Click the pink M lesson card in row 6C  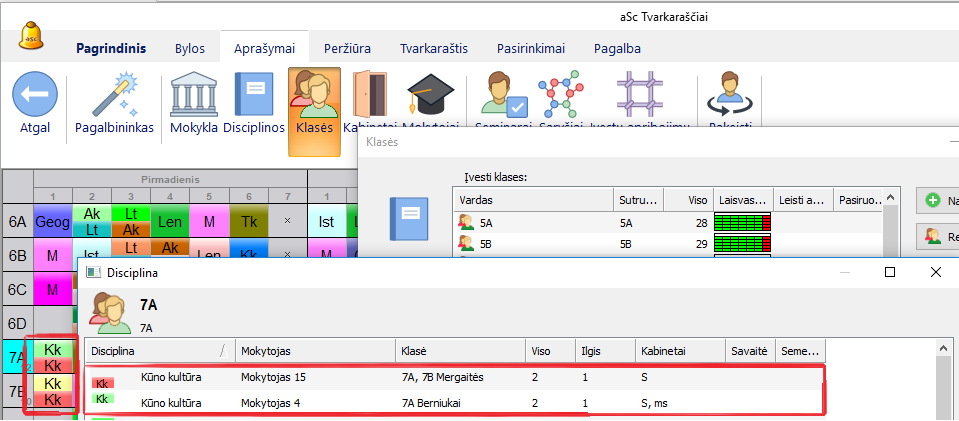(49, 290)
